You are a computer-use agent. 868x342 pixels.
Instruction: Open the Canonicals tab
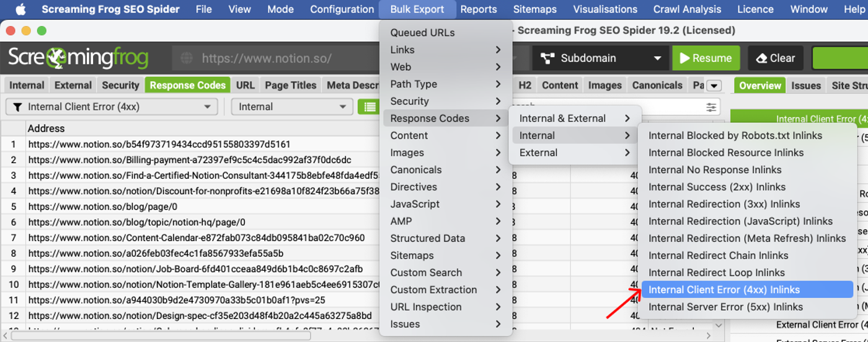[657, 86]
